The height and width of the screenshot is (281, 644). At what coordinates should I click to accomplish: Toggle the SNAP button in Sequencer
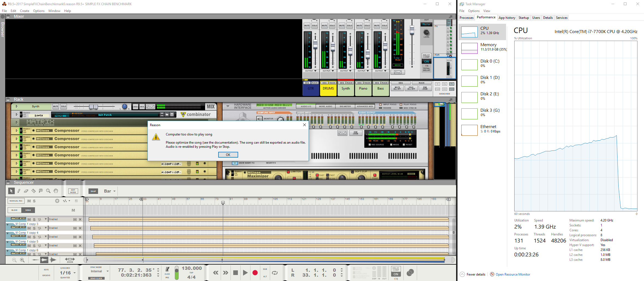point(93,191)
